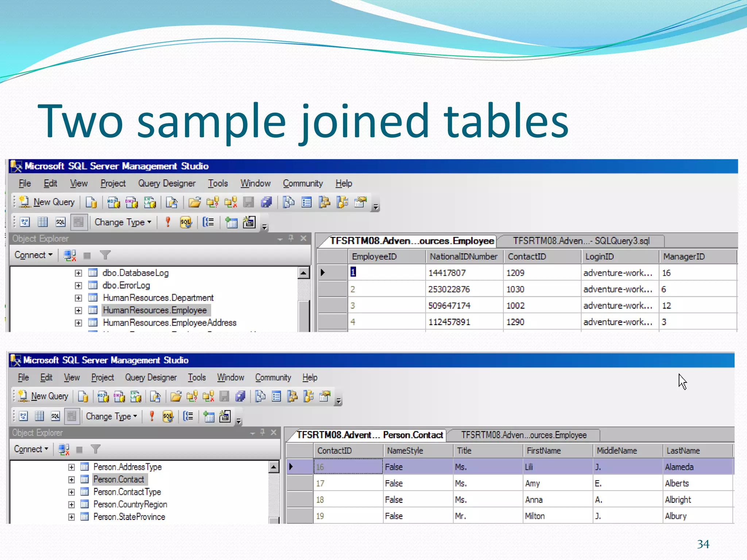Click the Disconnect icon in the lower Object Explorer
Screen dimensions: 747x560
[x=64, y=449]
